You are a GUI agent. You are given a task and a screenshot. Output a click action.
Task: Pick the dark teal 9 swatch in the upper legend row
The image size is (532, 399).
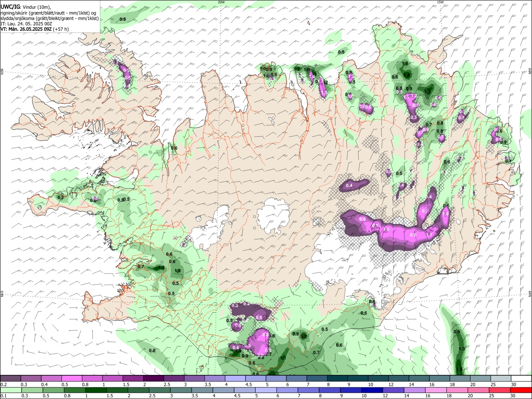[357, 379]
